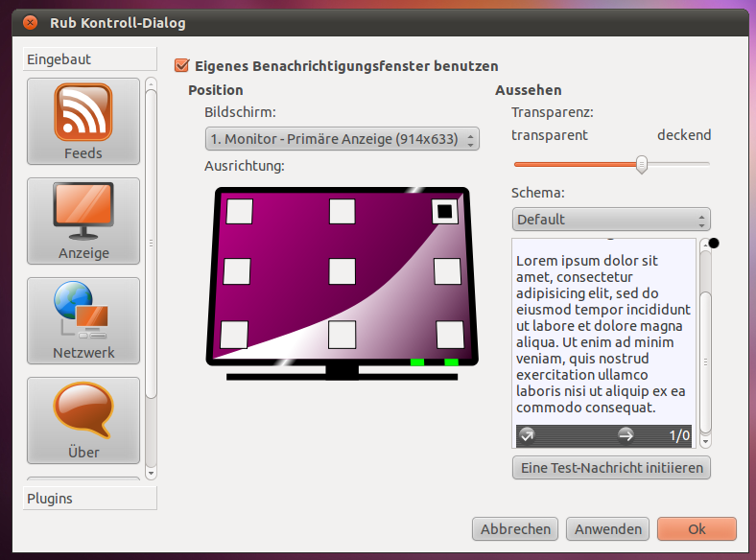756x560 pixels.
Task: Click the 'transparent' slider label
Action: pyautogui.click(x=550, y=135)
